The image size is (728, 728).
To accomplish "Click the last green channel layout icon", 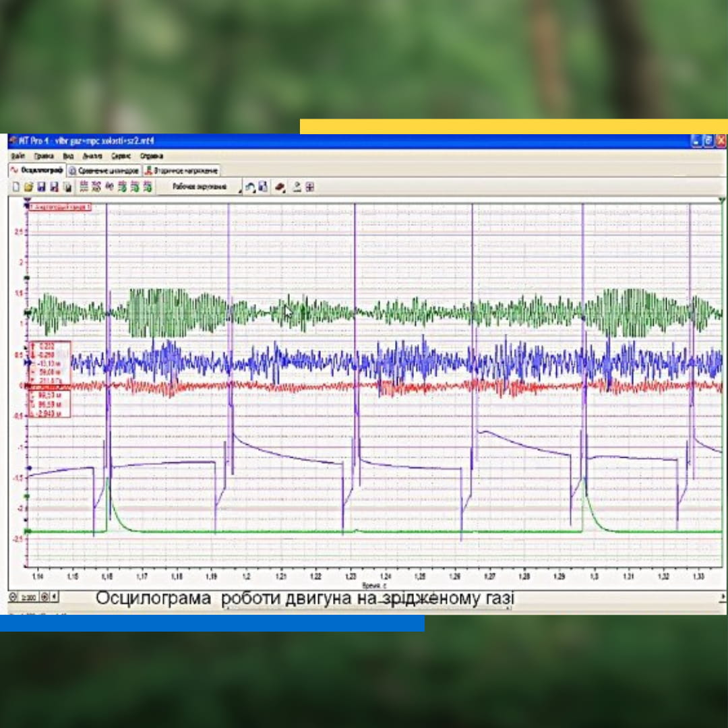I will click(x=148, y=187).
